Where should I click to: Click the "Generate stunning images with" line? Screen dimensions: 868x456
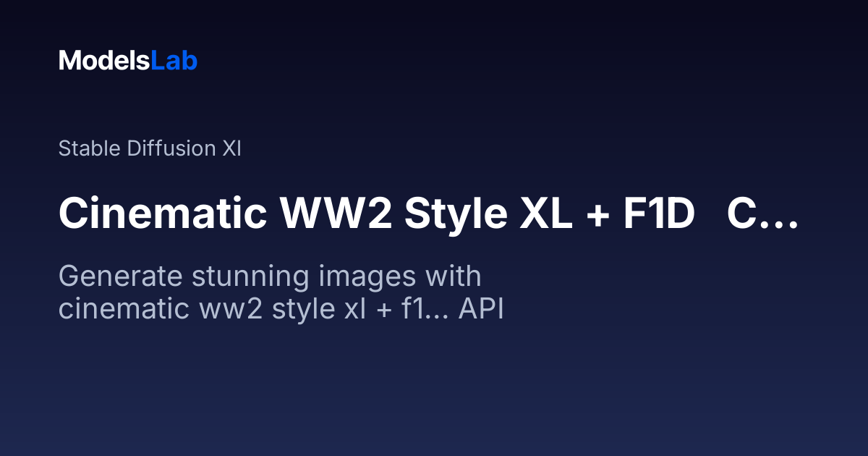point(270,277)
